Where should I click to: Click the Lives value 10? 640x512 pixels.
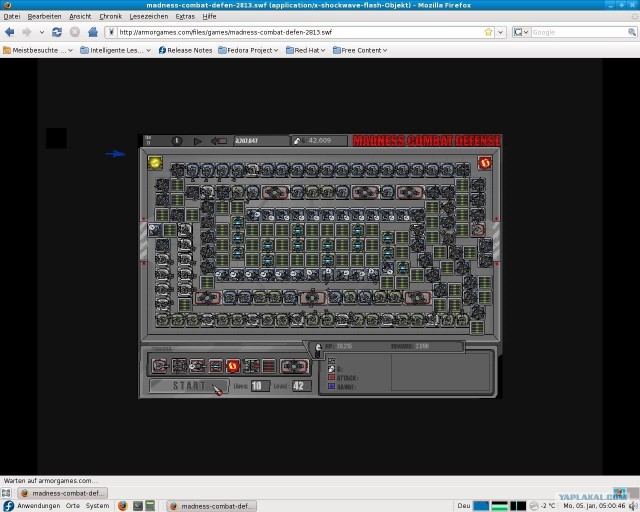point(260,386)
